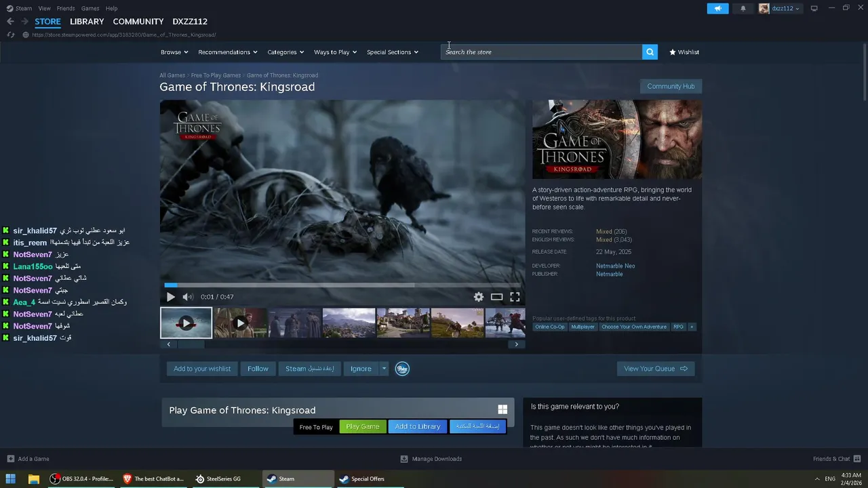
Task: Click the thumbnail strip scrollbar
Action: [x=191, y=344]
